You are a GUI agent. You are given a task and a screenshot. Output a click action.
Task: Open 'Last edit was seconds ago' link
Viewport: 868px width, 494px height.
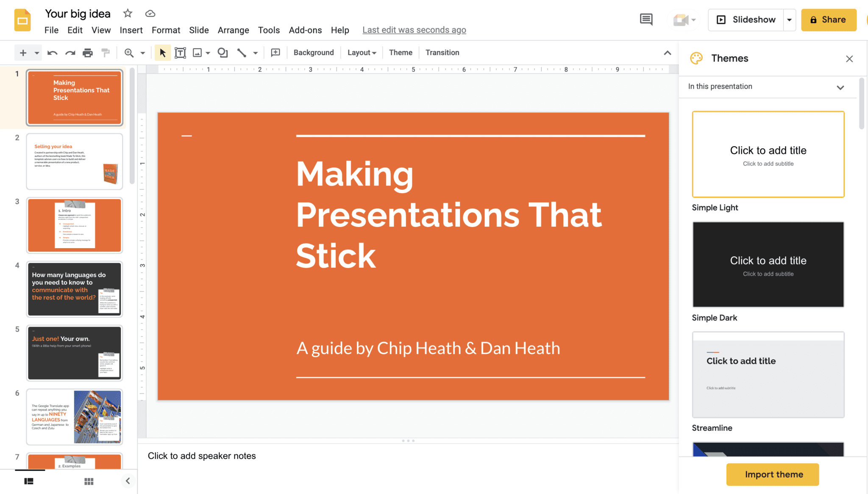tap(414, 30)
